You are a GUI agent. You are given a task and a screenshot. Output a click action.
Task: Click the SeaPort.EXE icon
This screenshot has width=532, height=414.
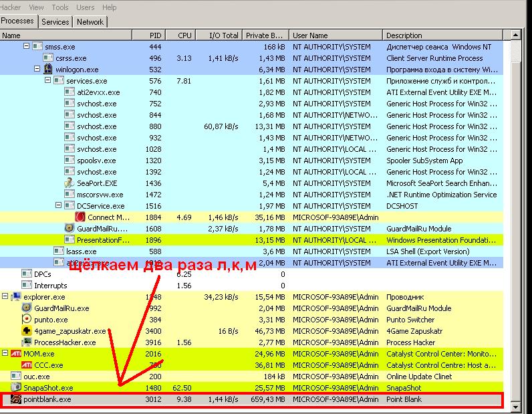pos(70,183)
